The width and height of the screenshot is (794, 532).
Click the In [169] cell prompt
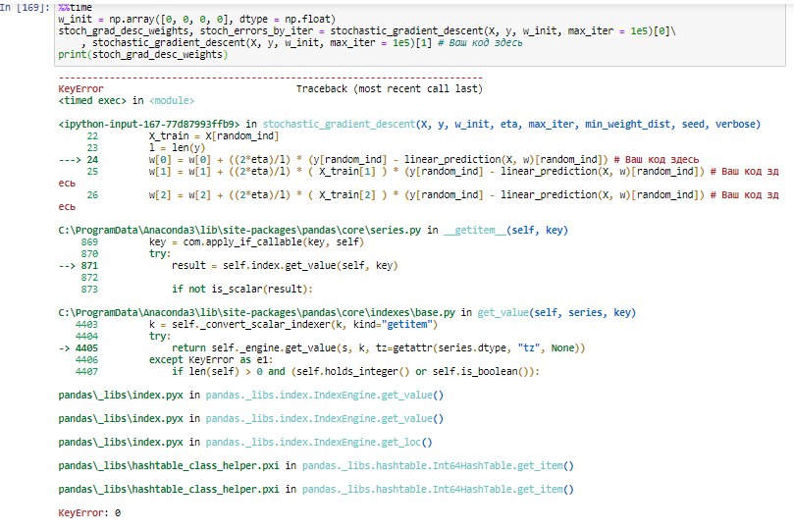pos(26,8)
